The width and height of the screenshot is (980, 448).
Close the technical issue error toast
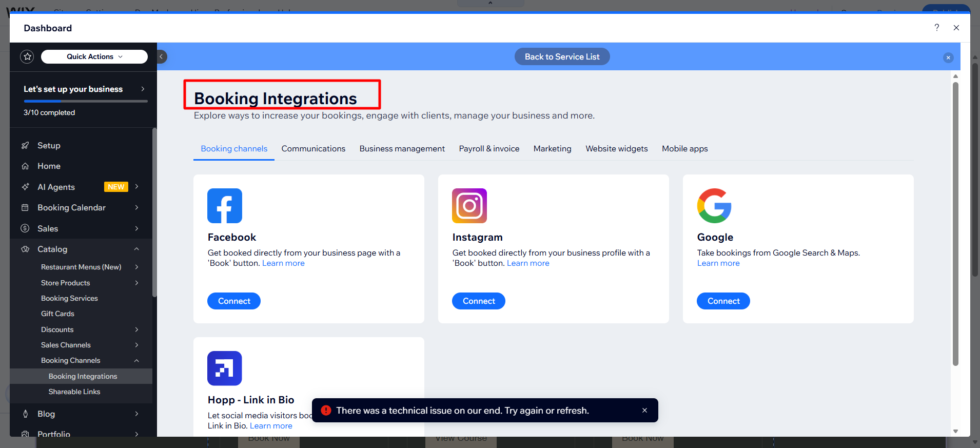pyautogui.click(x=644, y=411)
